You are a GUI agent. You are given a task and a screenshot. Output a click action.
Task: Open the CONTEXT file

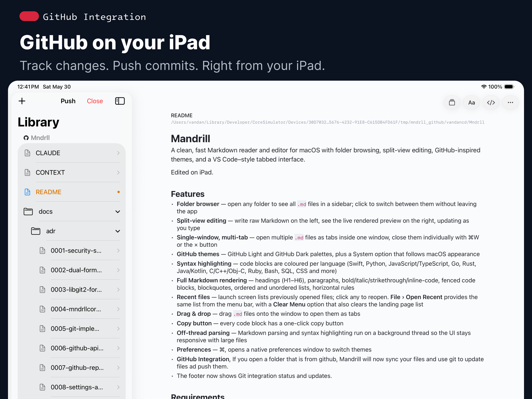pos(72,173)
